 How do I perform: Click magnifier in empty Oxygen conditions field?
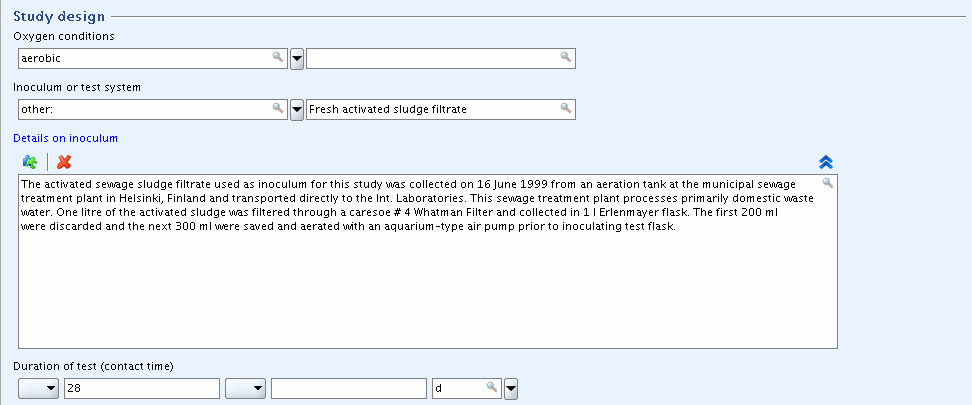(x=565, y=57)
